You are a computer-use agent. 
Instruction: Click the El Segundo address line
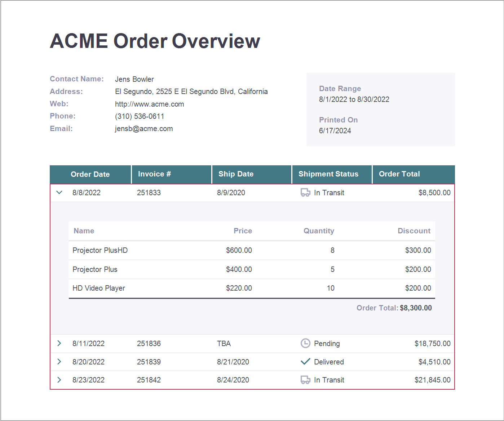tap(191, 91)
